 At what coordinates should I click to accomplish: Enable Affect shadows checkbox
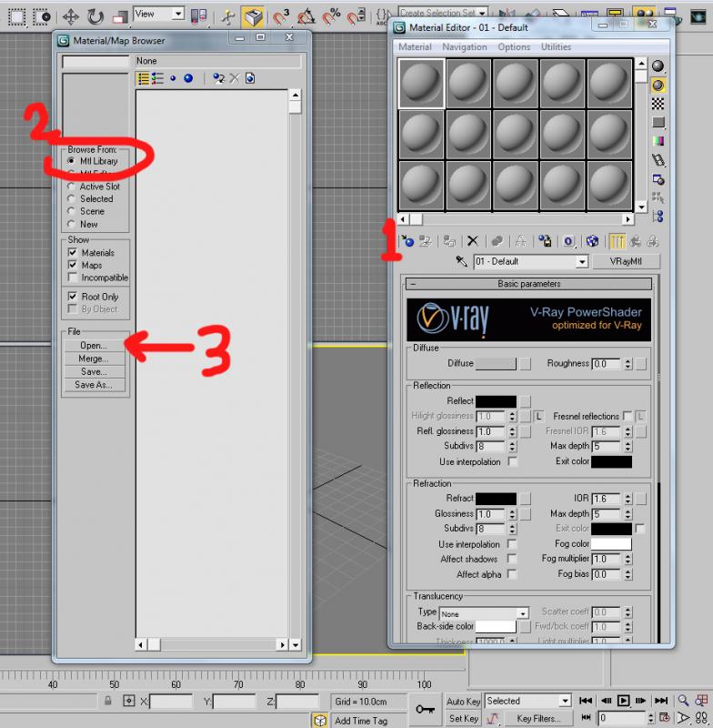click(x=512, y=559)
